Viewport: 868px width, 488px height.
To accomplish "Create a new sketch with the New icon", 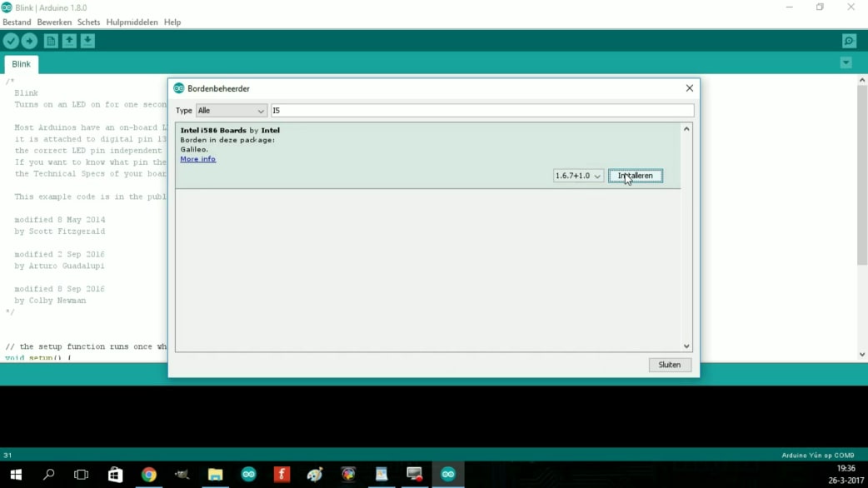I will (x=51, y=41).
